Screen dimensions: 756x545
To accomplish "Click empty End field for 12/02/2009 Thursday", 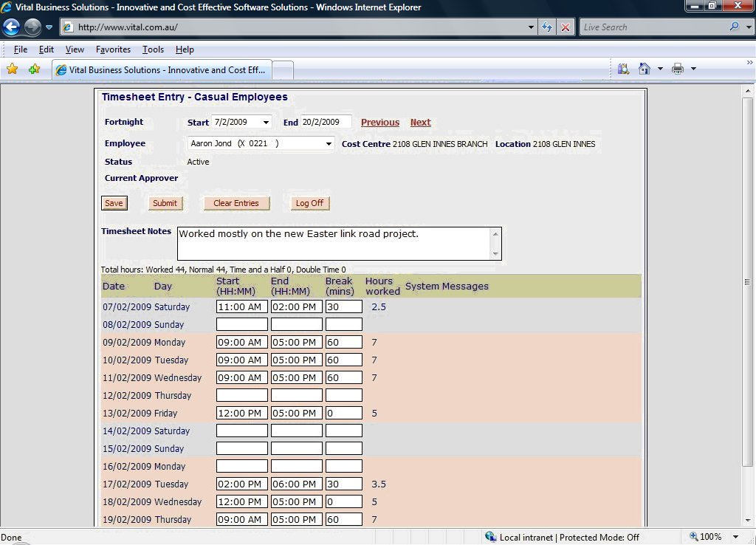I will pos(297,396).
